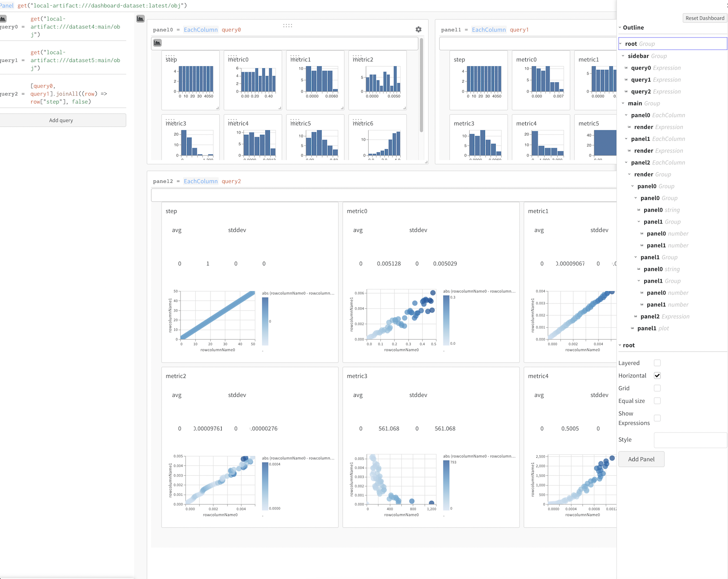Toggle the Show Expressions checkbox
The height and width of the screenshot is (579, 728).
click(657, 418)
